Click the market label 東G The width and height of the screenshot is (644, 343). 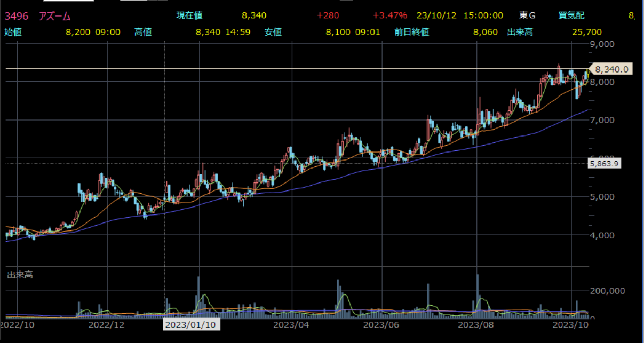tap(528, 15)
